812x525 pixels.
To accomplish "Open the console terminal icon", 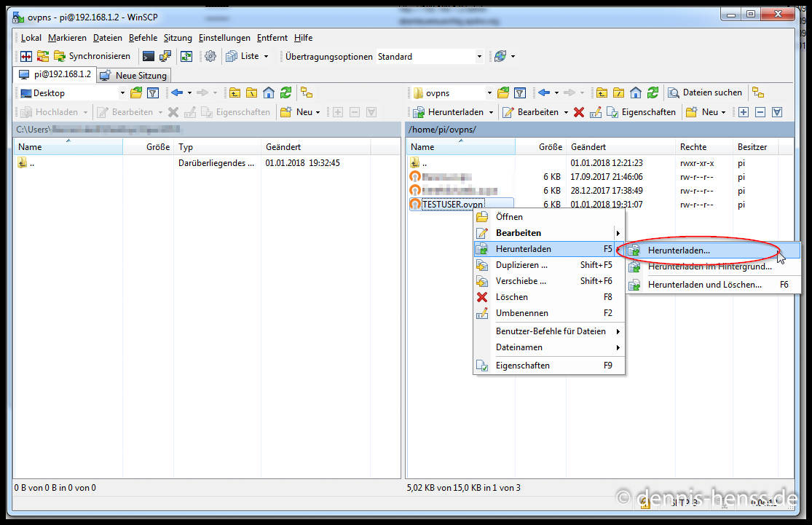I will pyautogui.click(x=148, y=57).
